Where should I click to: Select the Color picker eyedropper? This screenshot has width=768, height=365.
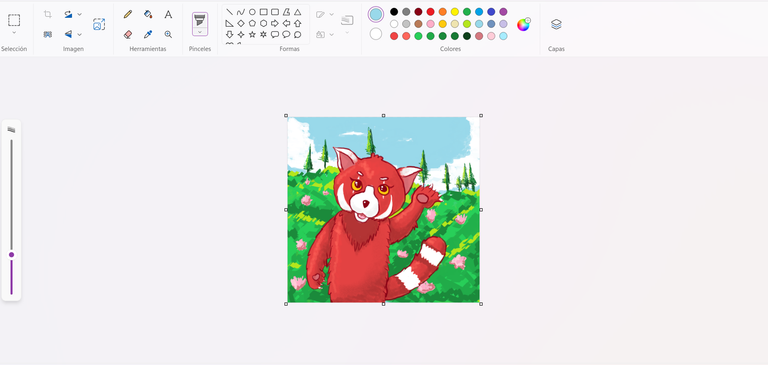(x=148, y=34)
